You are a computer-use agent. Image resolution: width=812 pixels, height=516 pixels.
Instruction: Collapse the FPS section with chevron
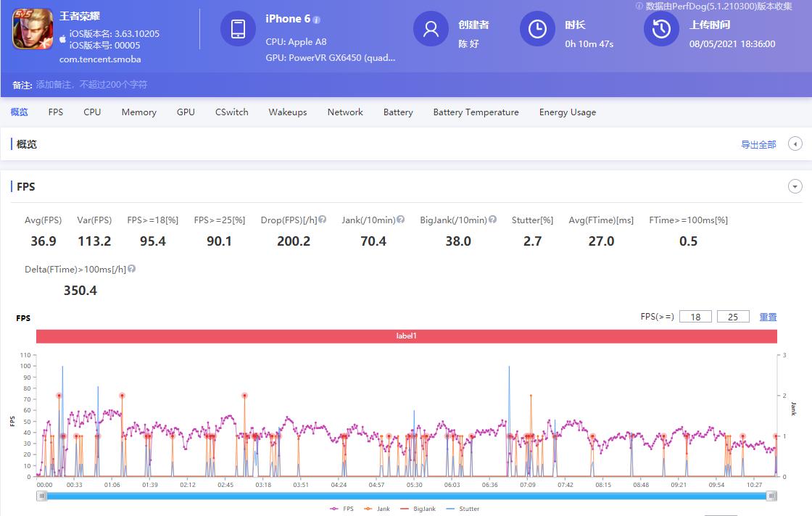coord(795,187)
